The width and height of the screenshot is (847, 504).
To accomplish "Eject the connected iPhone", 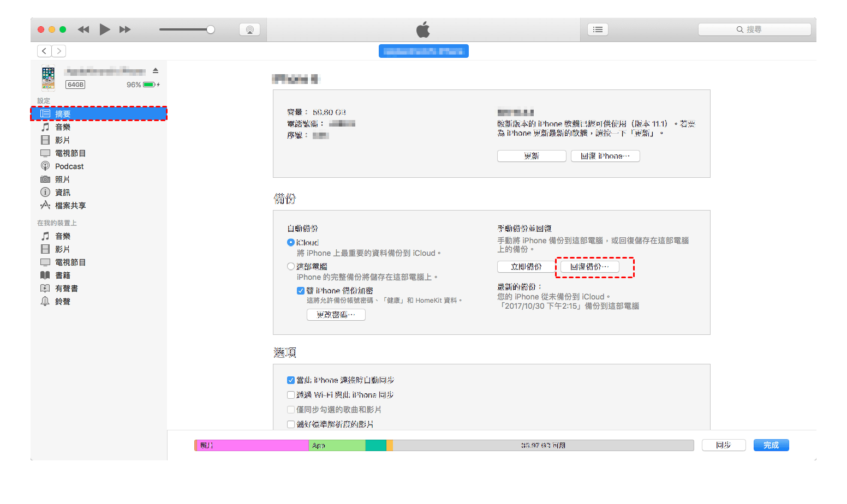I will [156, 70].
